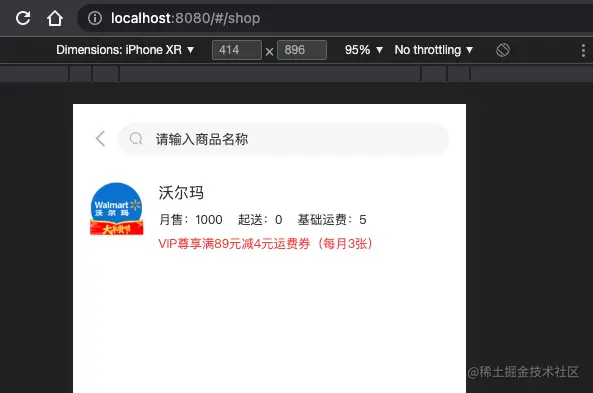Click the search magnifier icon

136,139
